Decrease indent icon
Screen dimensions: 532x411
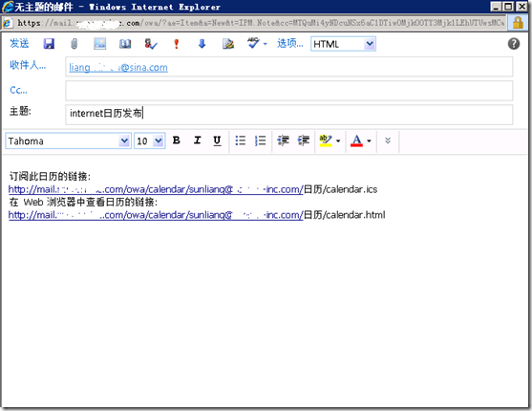click(283, 141)
